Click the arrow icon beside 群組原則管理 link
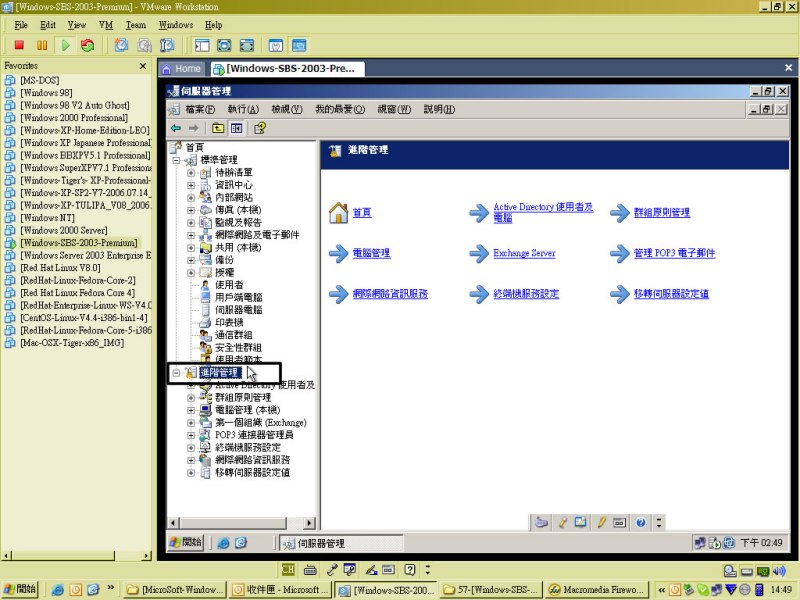This screenshot has height=600, width=800. 619,213
